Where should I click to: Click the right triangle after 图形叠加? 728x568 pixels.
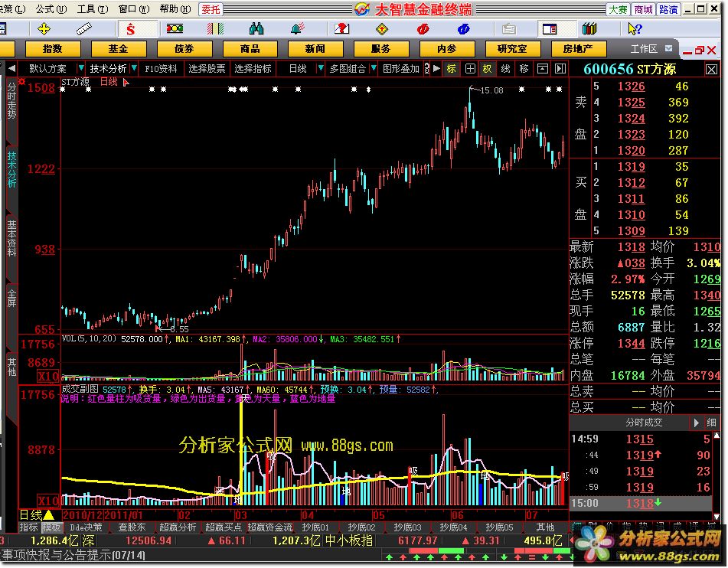coord(436,69)
